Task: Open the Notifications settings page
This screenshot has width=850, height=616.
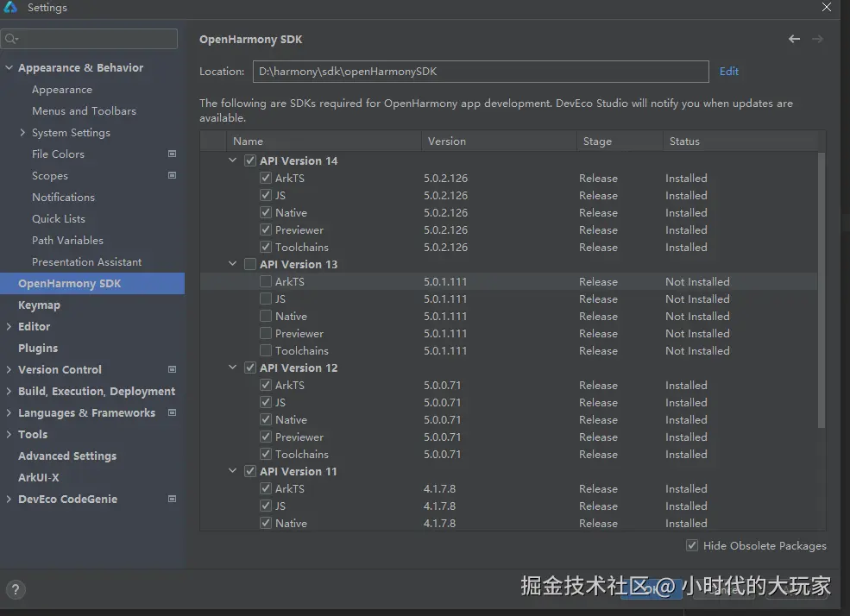Action: [63, 198]
